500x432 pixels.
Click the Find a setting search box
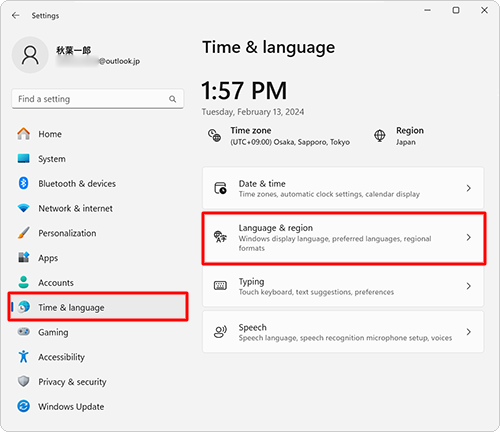click(97, 99)
